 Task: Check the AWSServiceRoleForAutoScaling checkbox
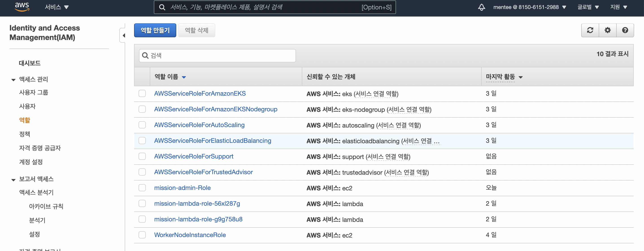(142, 125)
